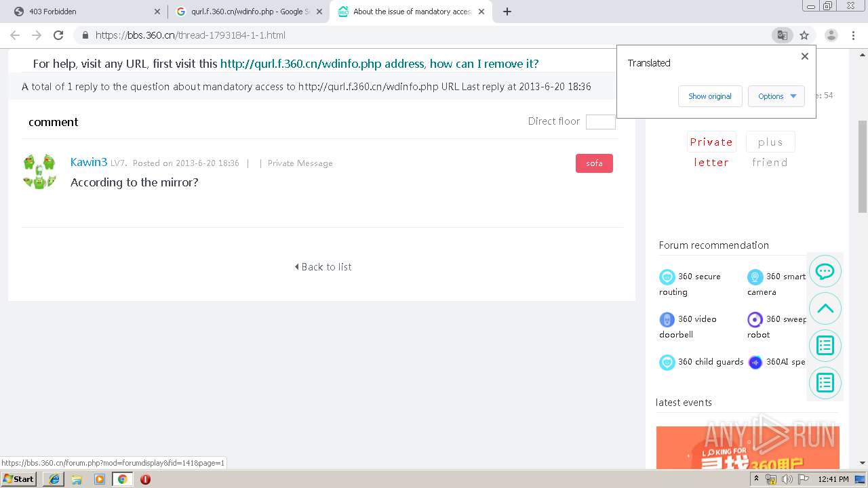
Task: Go forward in browser history
Action: point(37,35)
